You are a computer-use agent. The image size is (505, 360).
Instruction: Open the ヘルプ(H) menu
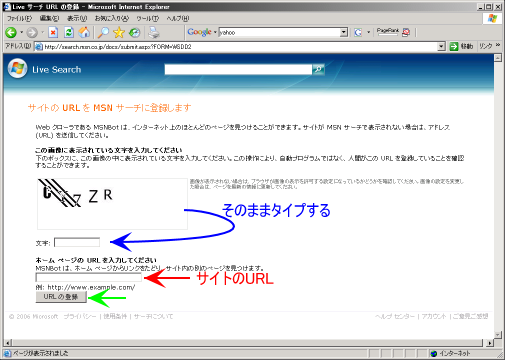click(x=178, y=18)
